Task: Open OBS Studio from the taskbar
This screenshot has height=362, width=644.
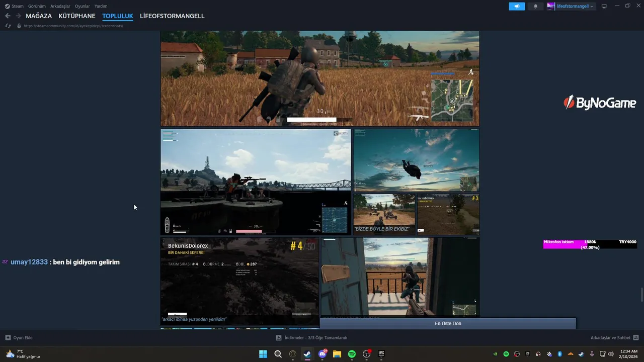Action: point(367,354)
